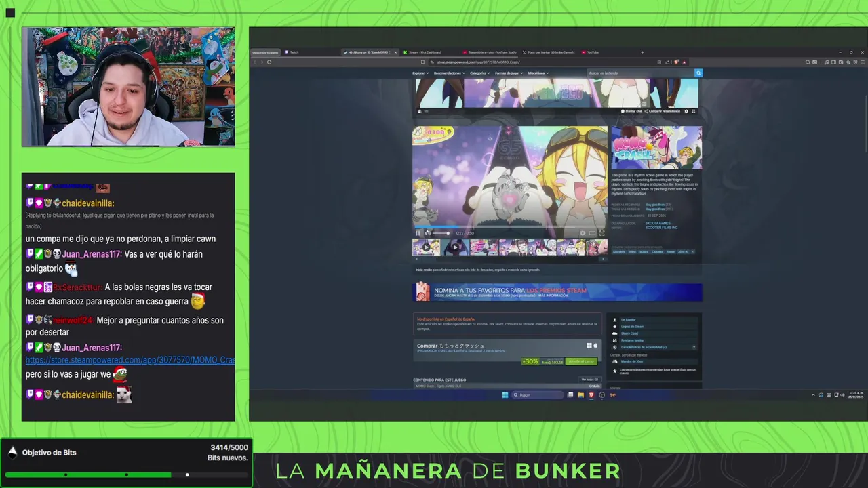868x488 pixels.
Task: Open trailer quality settings gear
Action: 583,233
